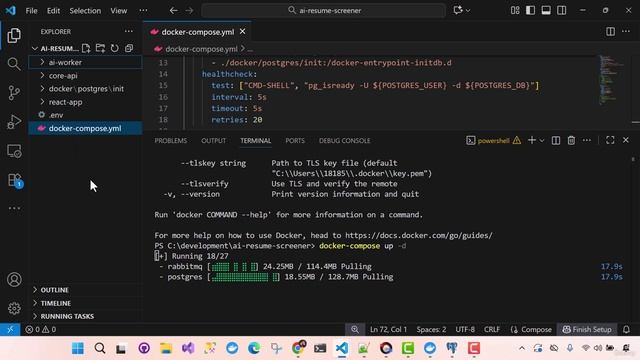Image resolution: width=640 pixels, height=360 pixels.
Task: Open the zoom magnifier in status bar
Action: click(355, 329)
